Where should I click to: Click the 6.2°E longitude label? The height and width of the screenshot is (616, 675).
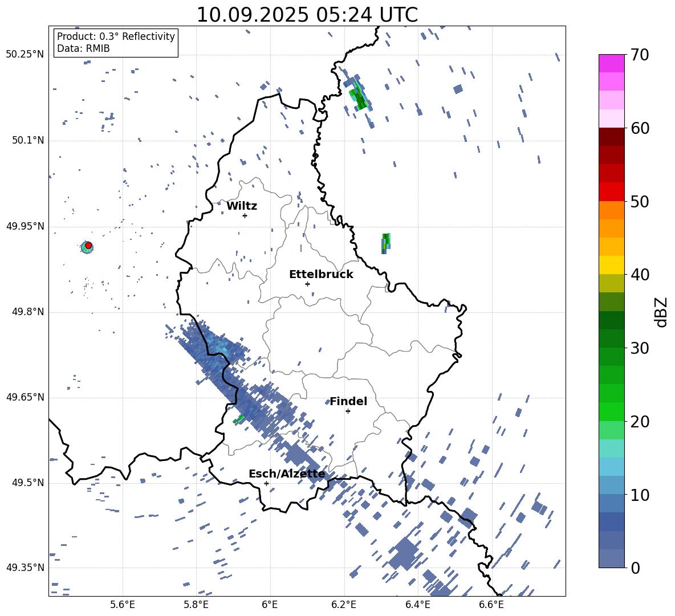(x=344, y=605)
